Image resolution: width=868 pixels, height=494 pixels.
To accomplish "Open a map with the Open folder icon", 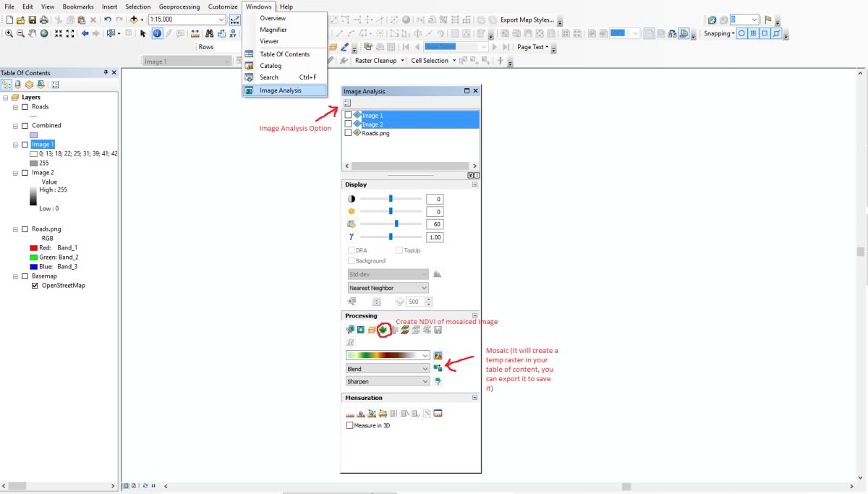I will click(x=21, y=20).
